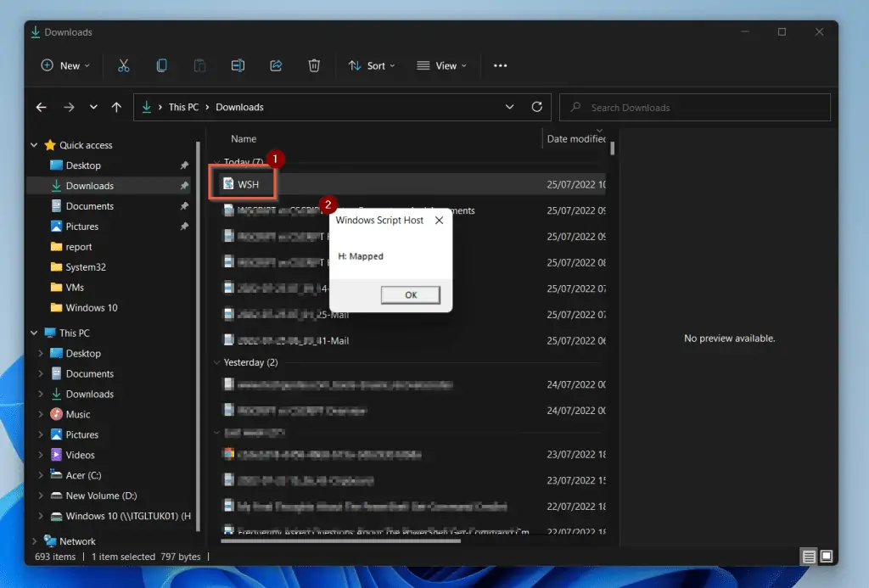Open the New dropdown menu
The width and height of the screenshot is (869, 588).
65,65
